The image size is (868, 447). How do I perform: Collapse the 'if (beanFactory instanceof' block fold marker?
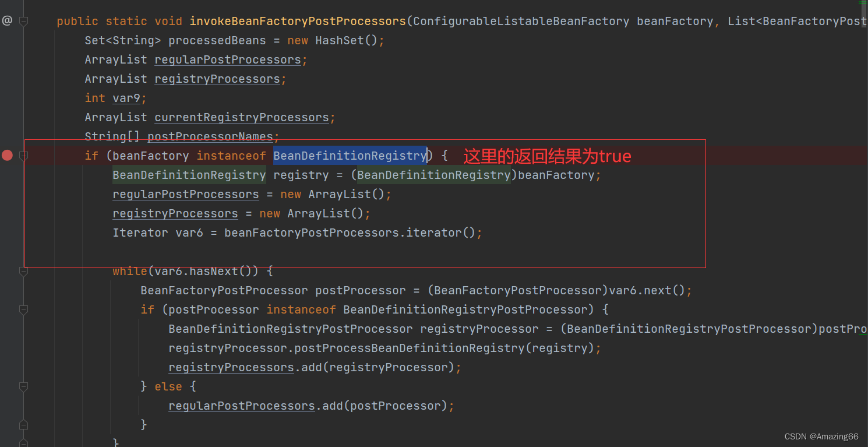click(23, 156)
